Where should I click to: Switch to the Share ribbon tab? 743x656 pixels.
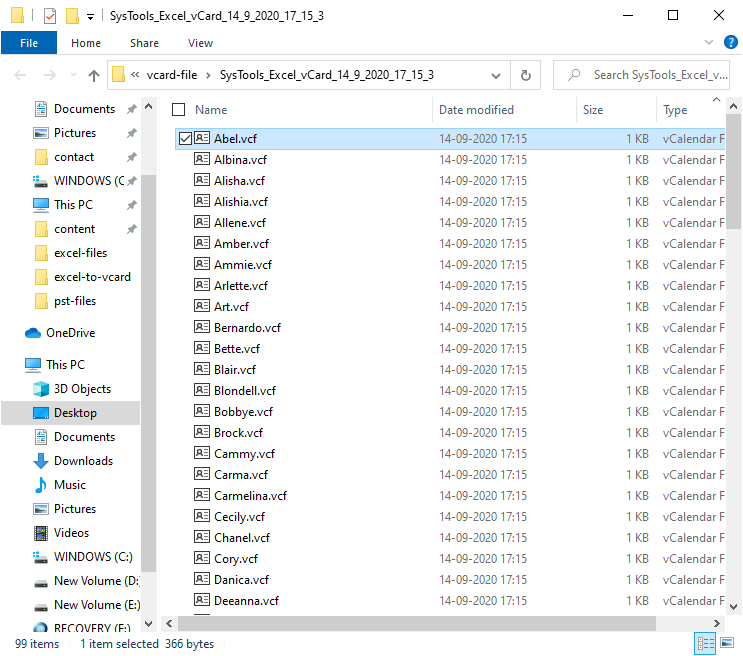tap(144, 43)
